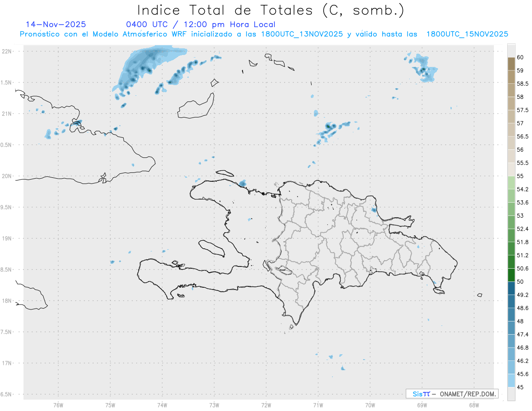
Task: Click the '74W' longitude label
Action: click(x=162, y=405)
